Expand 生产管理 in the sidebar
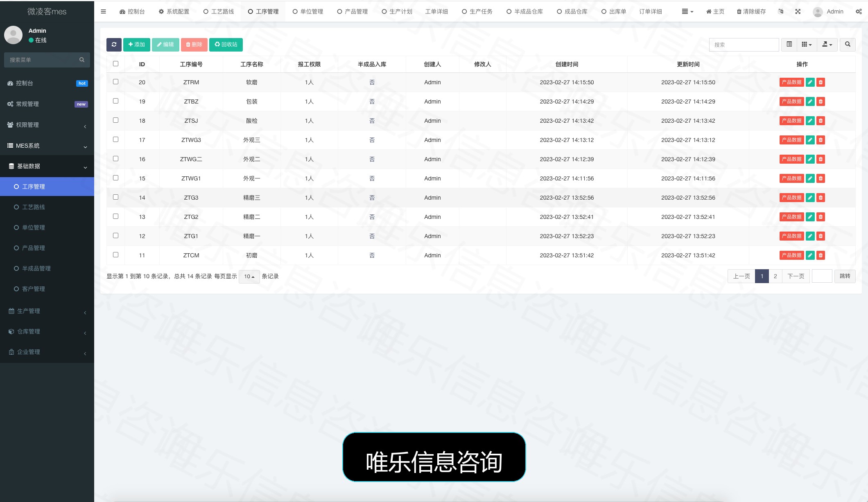The height and width of the screenshot is (502, 868). 47,311
